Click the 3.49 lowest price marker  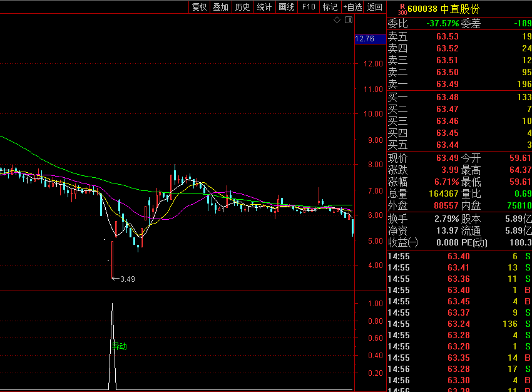click(128, 279)
